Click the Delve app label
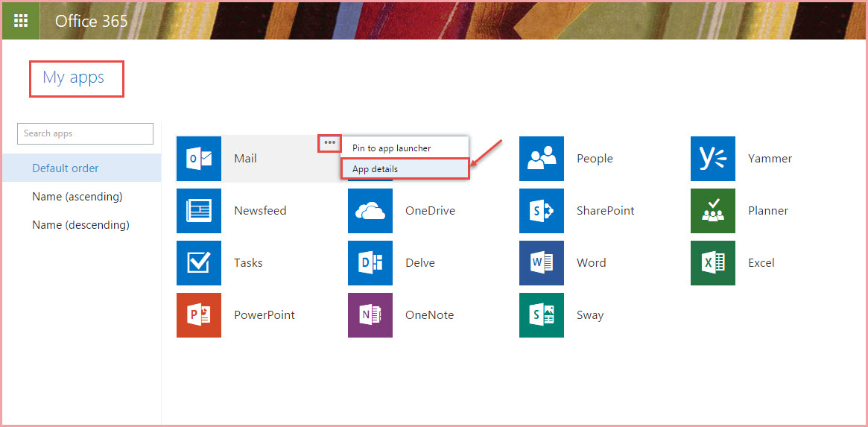Screen dimensions: 868x427 420,262
